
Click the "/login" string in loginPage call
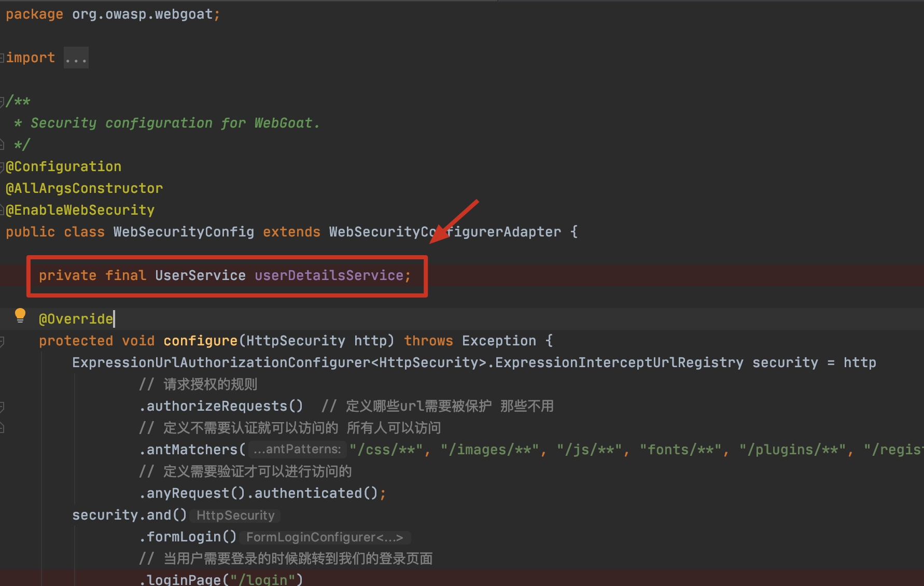262,580
